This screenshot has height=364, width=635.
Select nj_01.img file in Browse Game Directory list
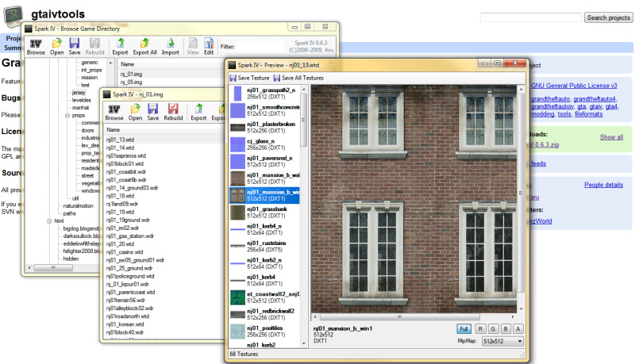coord(131,74)
